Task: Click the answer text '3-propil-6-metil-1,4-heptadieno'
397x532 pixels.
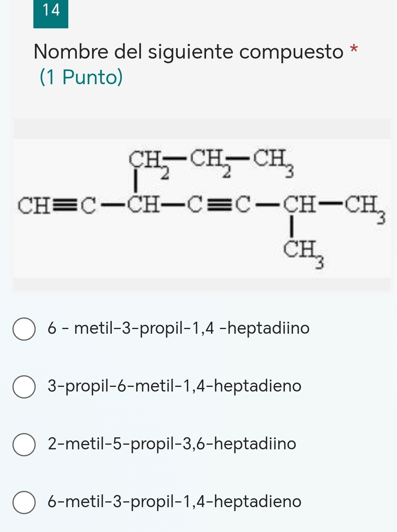Action: pos(174,386)
